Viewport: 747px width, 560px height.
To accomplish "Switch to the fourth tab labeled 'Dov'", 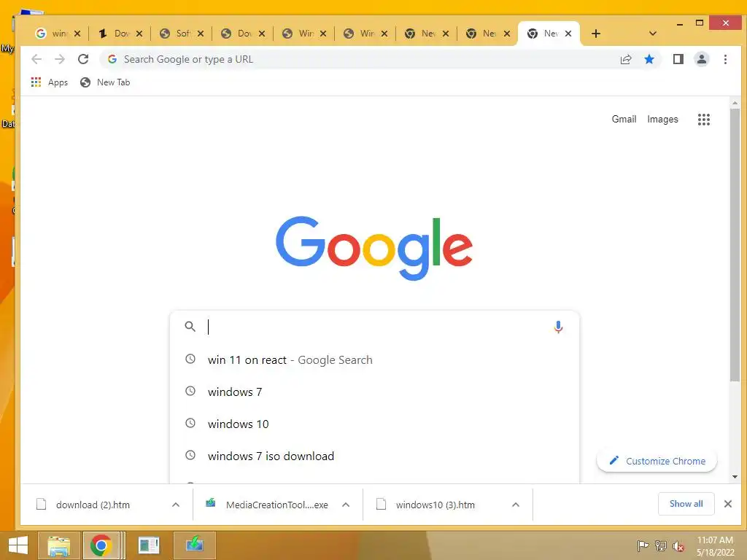I will (x=239, y=34).
